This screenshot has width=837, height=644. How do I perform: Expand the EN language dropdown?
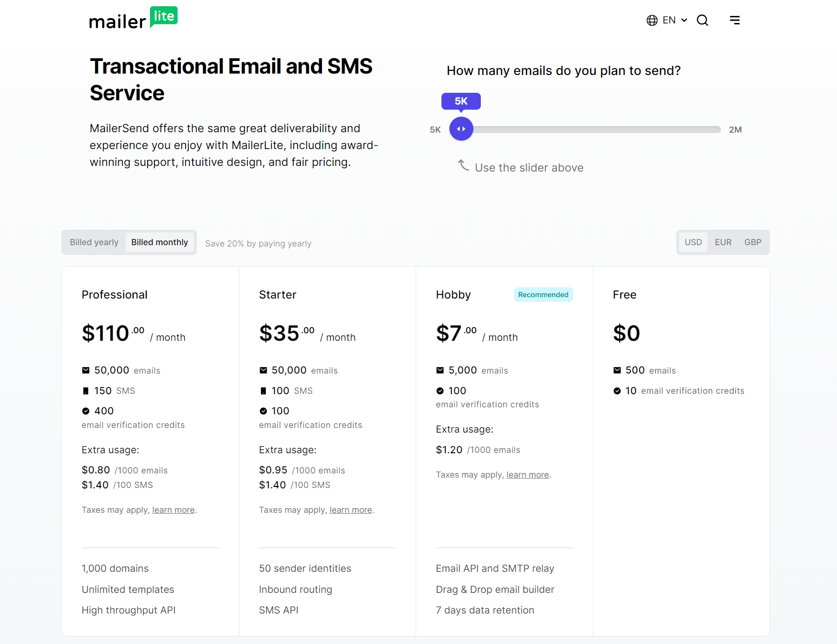[670, 20]
